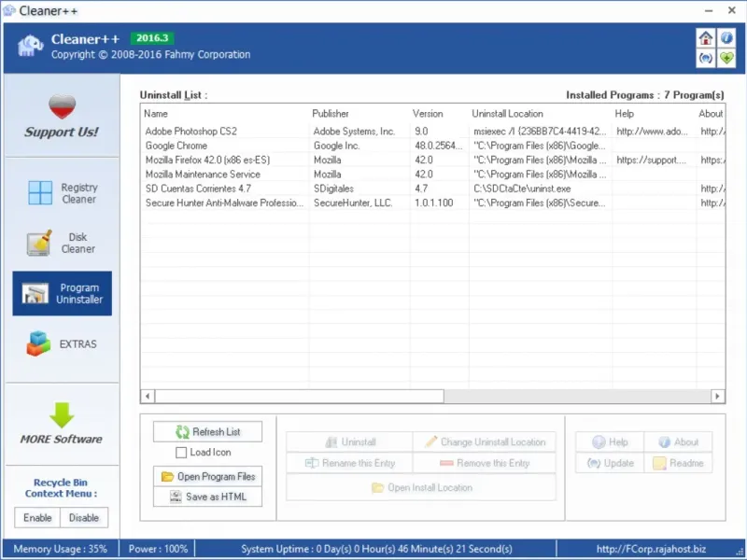Viewport: 747px width, 560px height.
Task: Toggle the Load Icon checkbox
Action: (x=181, y=453)
